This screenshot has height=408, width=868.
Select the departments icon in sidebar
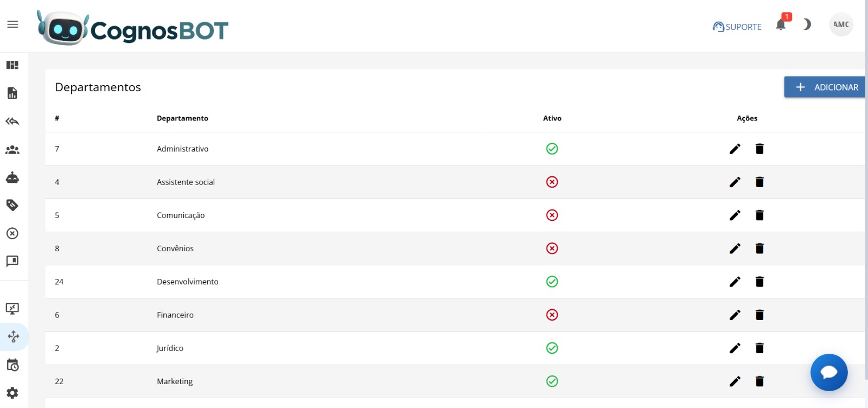click(x=14, y=337)
